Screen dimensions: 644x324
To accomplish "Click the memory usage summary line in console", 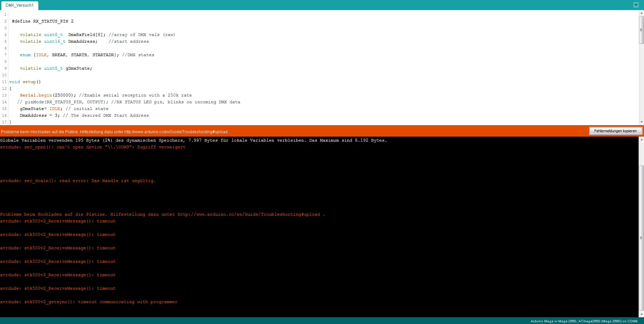I will tap(193, 140).
